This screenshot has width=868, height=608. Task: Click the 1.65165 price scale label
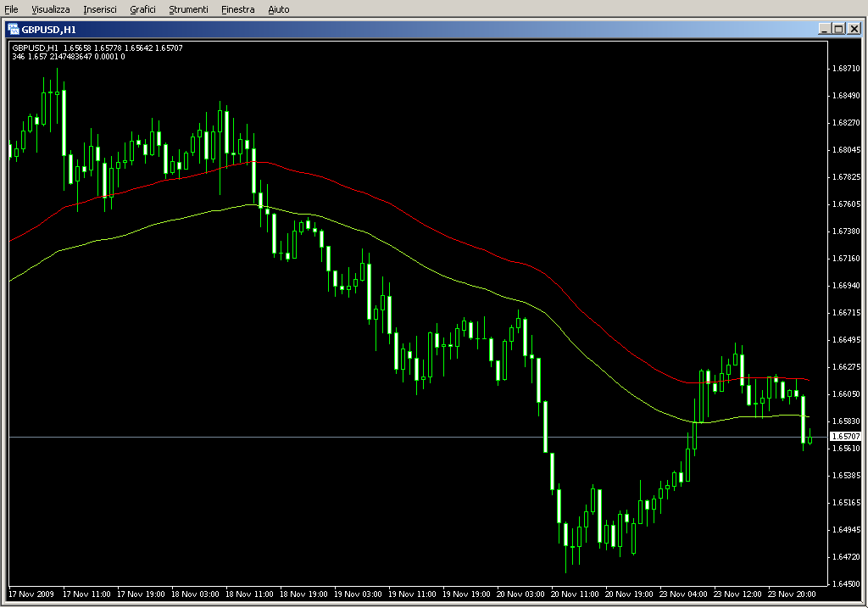click(847, 503)
